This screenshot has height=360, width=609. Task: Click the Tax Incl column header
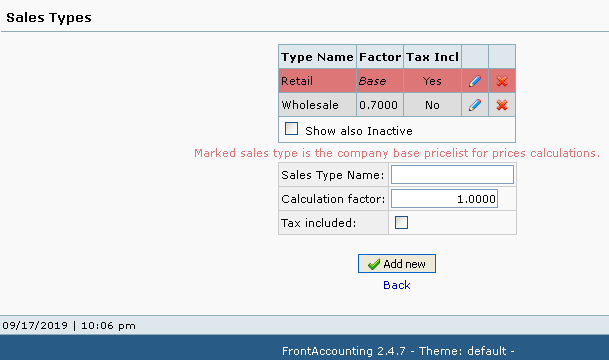pyautogui.click(x=432, y=57)
